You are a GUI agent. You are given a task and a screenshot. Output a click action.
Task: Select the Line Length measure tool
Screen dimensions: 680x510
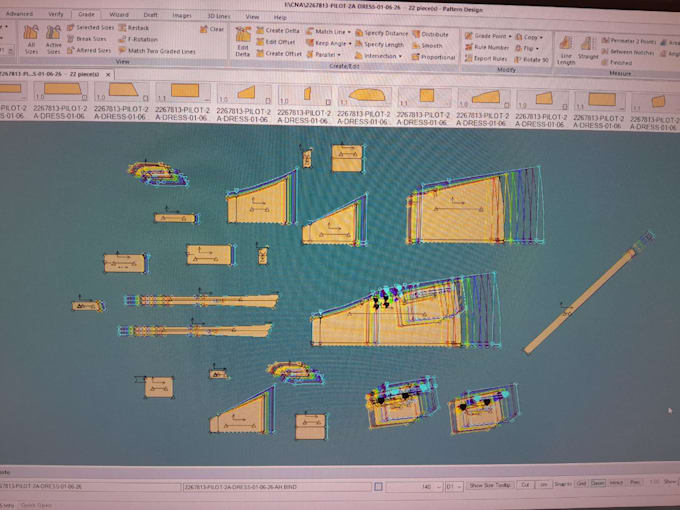click(566, 51)
